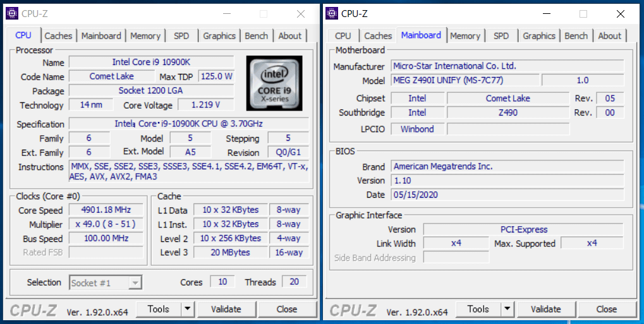Open About tab in left window

(290, 36)
